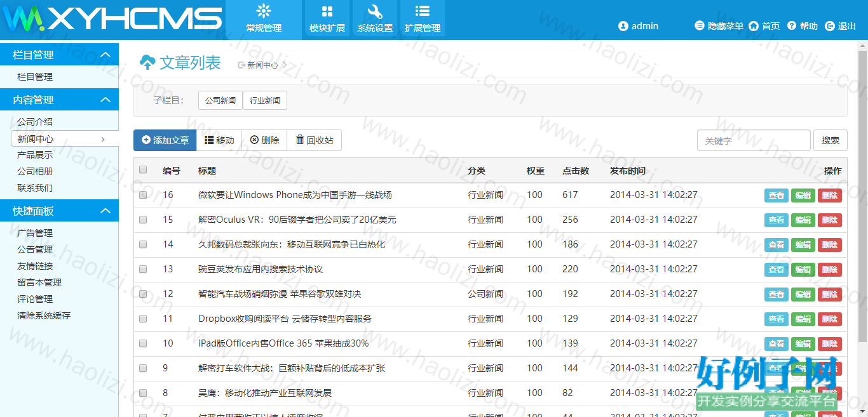The image size is (868, 417).
Task: Open 友情链接 in quick panel
Action: click(35, 266)
